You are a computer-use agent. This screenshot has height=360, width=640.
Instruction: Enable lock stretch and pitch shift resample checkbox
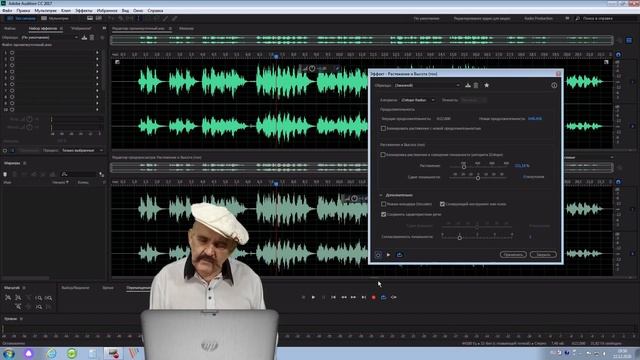point(383,155)
